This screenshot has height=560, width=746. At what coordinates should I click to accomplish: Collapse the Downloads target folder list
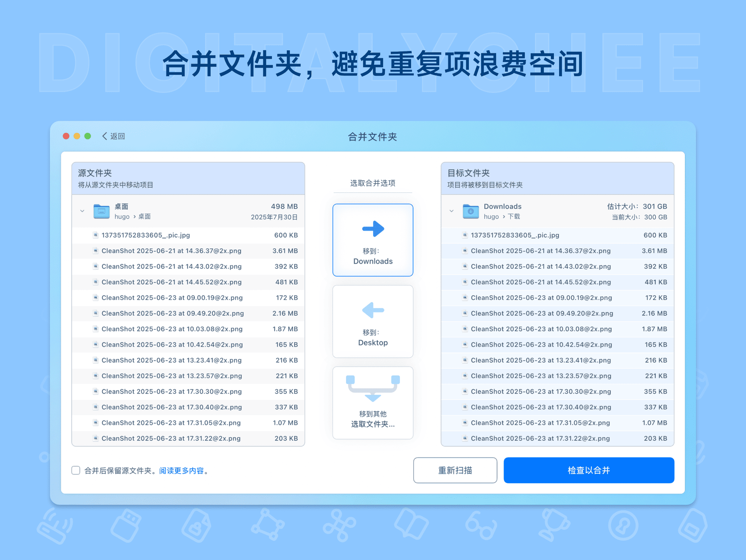point(451,211)
